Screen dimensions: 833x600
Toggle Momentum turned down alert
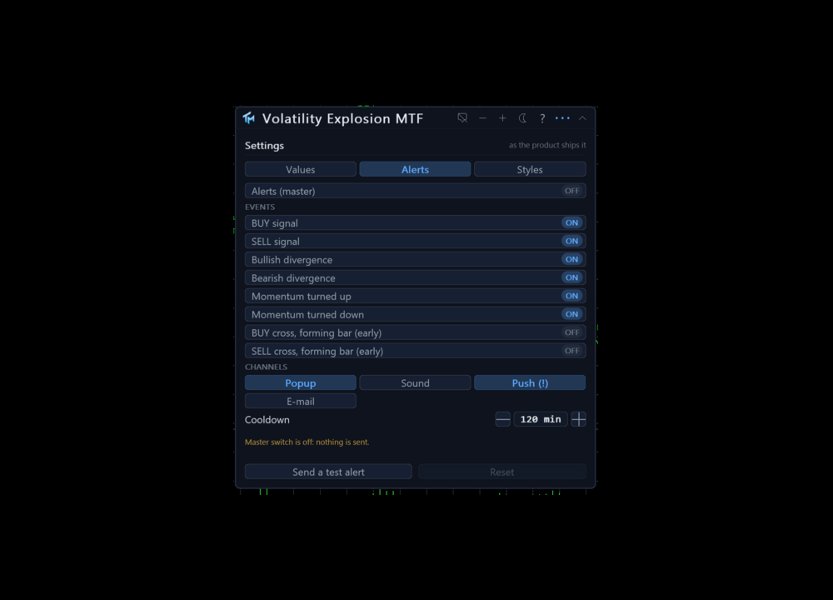click(x=415, y=314)
